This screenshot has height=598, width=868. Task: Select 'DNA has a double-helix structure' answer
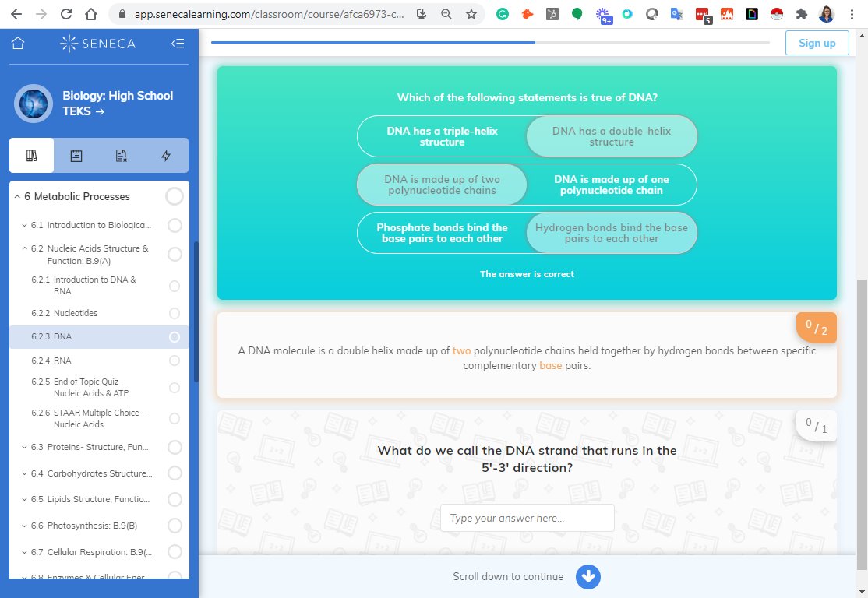pyautogui.click(x=612, y=135)
